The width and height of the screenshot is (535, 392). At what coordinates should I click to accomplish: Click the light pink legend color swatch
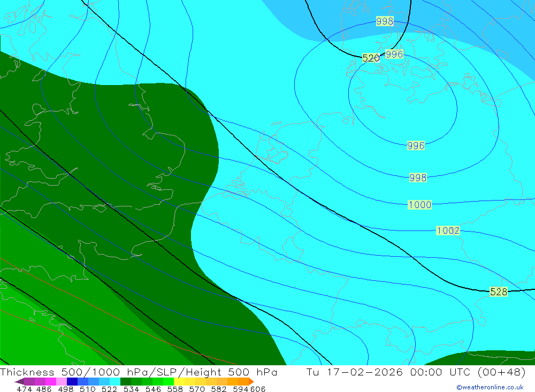pos(62,381)
